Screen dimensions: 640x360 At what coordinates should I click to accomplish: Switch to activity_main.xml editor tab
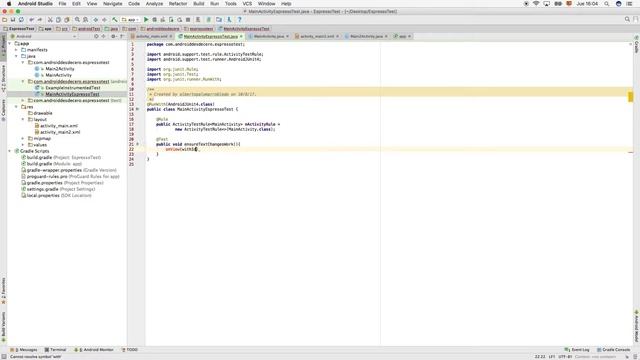pos(151,36)
